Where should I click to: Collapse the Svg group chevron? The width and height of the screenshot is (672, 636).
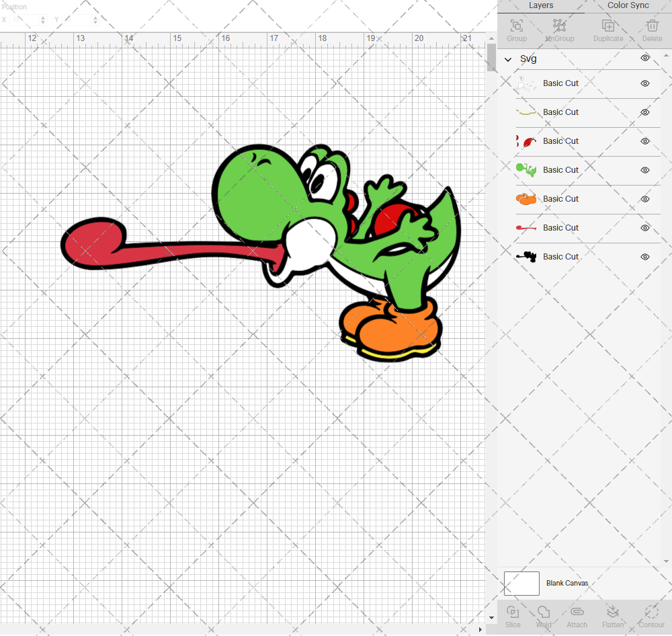[x=508, y=60]
